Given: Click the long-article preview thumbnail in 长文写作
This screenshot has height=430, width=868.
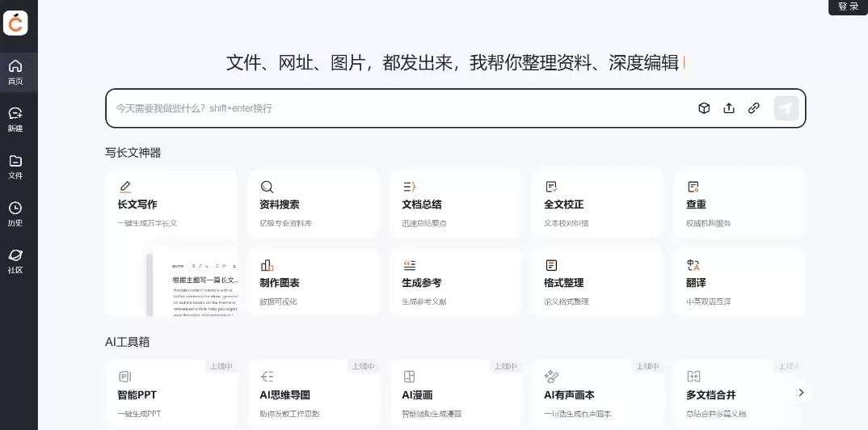Looking at the screenshot, I should pos(192,282).
